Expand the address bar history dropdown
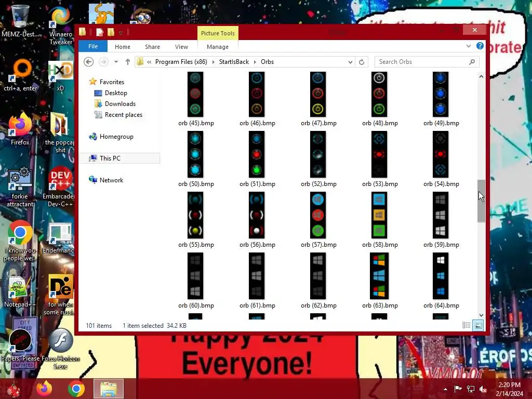 (x=350, y=62)
